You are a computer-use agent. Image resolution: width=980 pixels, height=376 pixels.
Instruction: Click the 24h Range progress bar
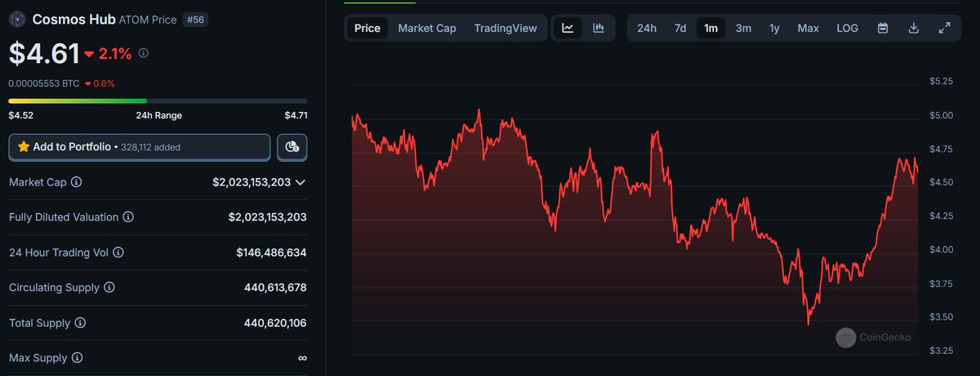pyautogui.click(x=158, y=101)
